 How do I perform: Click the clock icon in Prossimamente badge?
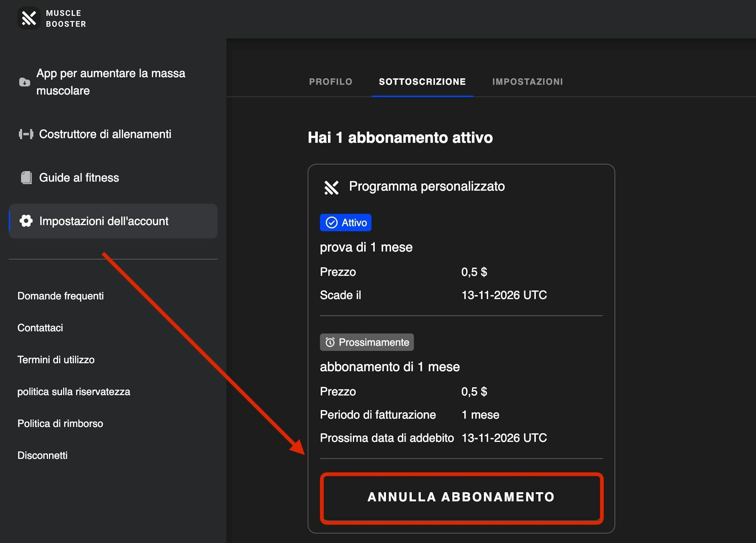[330, 342]
